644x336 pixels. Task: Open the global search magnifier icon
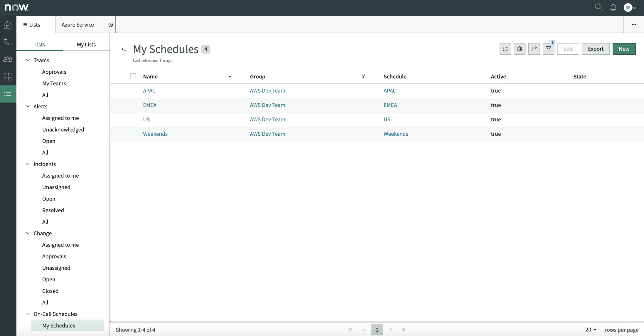[x=599, y=7]
